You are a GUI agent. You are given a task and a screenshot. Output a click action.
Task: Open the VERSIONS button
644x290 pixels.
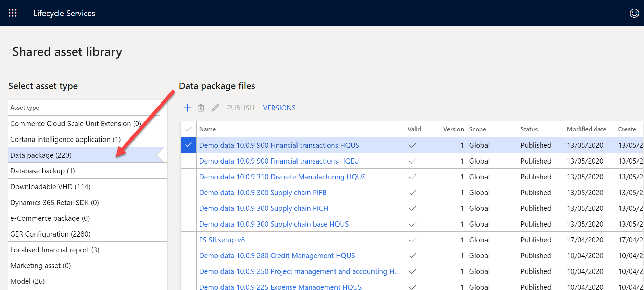[279, 108]
